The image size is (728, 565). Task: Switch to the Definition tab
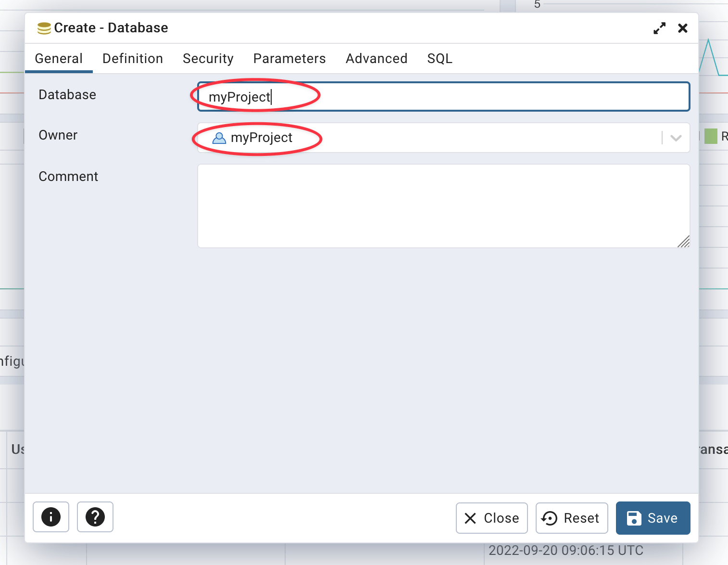coord(132,58)
